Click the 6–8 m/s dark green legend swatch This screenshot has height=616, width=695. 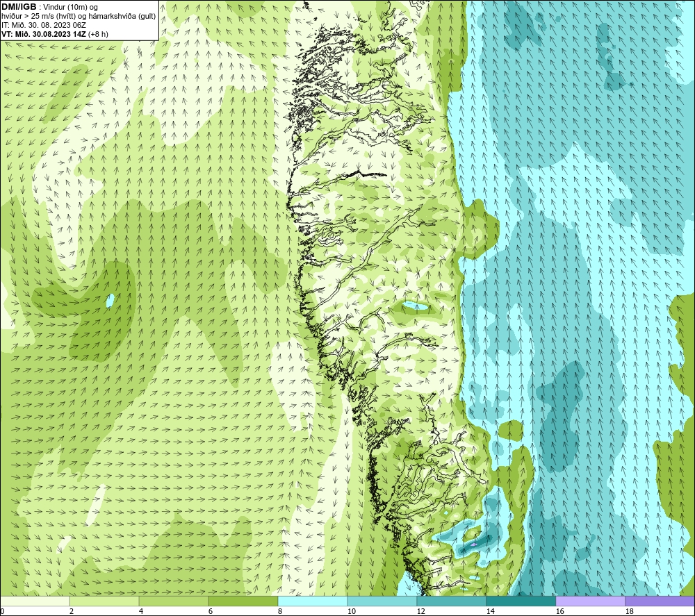[243, 601]
